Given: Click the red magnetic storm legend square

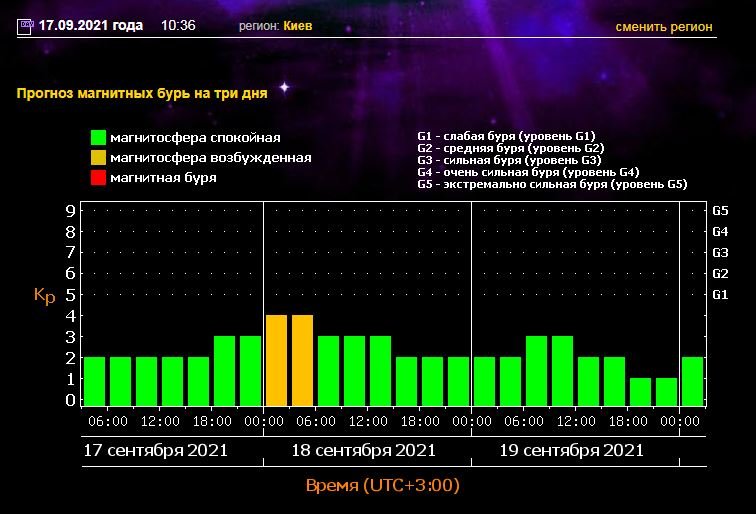Looking at the screenshot, I should click(x=98, y=178).
